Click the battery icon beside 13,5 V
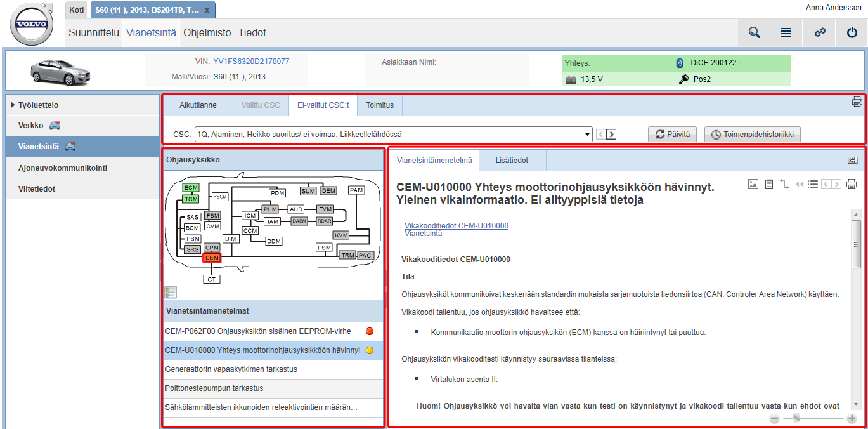The height and width of the screenshot is (429, 868). [571, 79]
